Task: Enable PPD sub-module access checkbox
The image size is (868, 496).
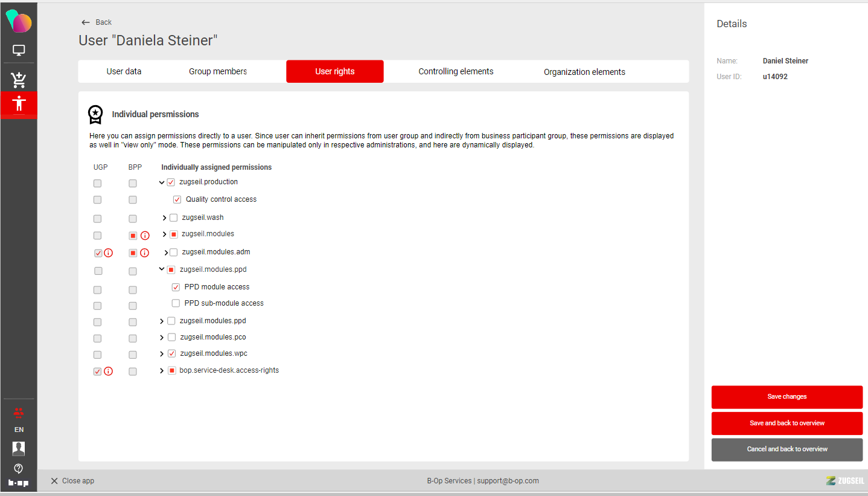Action: coord(176,303)
